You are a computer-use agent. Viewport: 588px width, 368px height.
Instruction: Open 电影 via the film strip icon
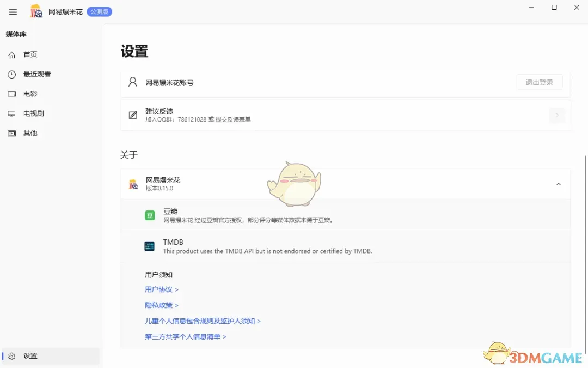[12, 94]
